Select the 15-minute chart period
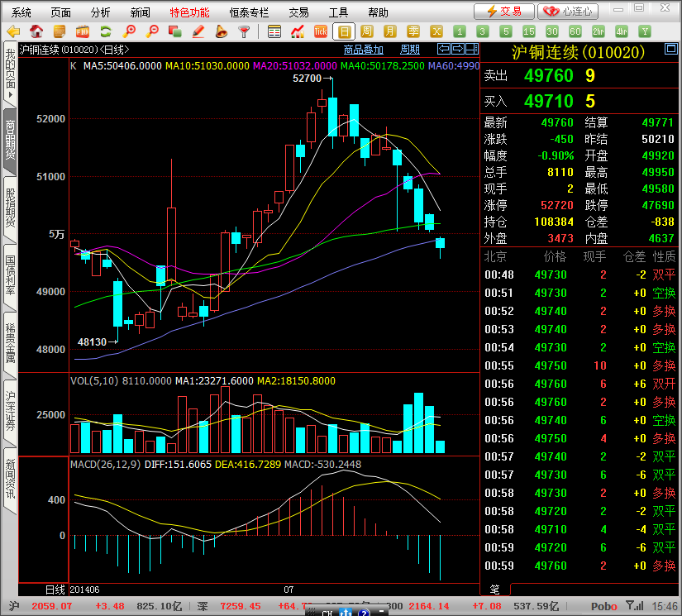This screenshot has width=682, height=616. click(x=529, y=31)
